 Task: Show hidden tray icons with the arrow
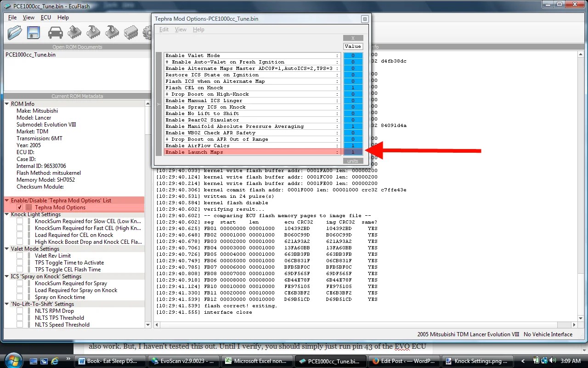(523, 361)
